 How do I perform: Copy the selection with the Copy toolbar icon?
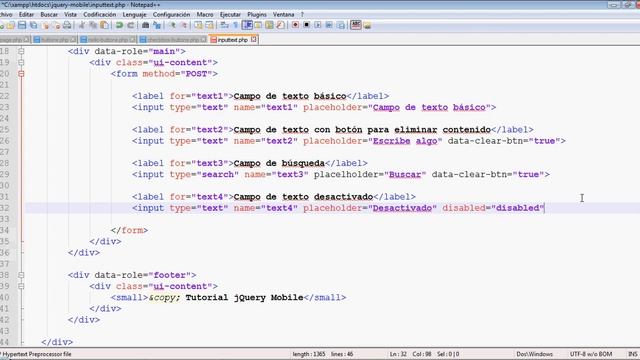pos(93,25)
